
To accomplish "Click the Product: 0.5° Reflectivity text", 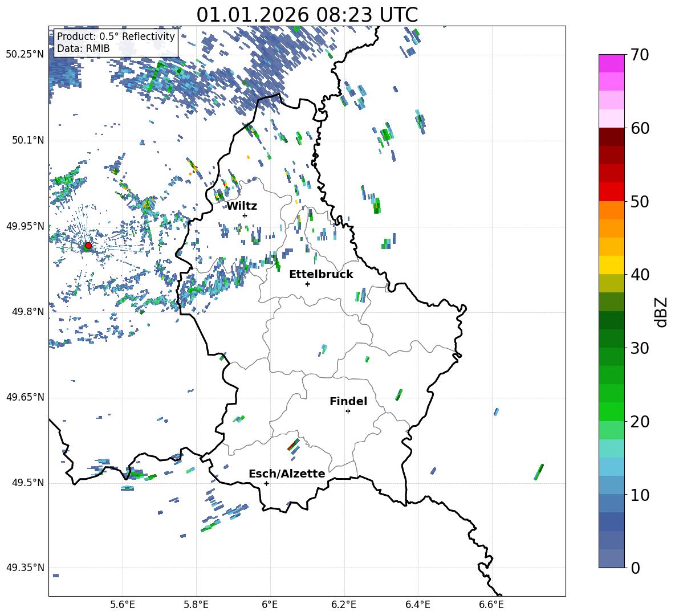I will tap(116, 36).
